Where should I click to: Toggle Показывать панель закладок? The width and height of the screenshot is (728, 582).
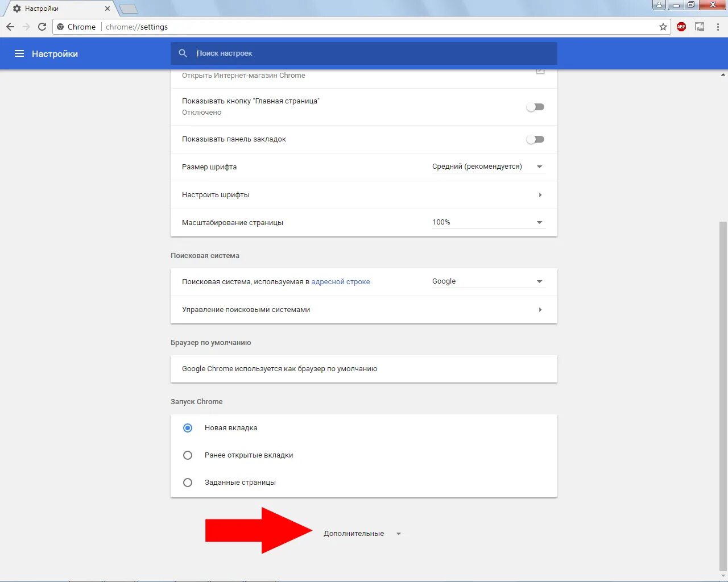click(x=535, y=139)
